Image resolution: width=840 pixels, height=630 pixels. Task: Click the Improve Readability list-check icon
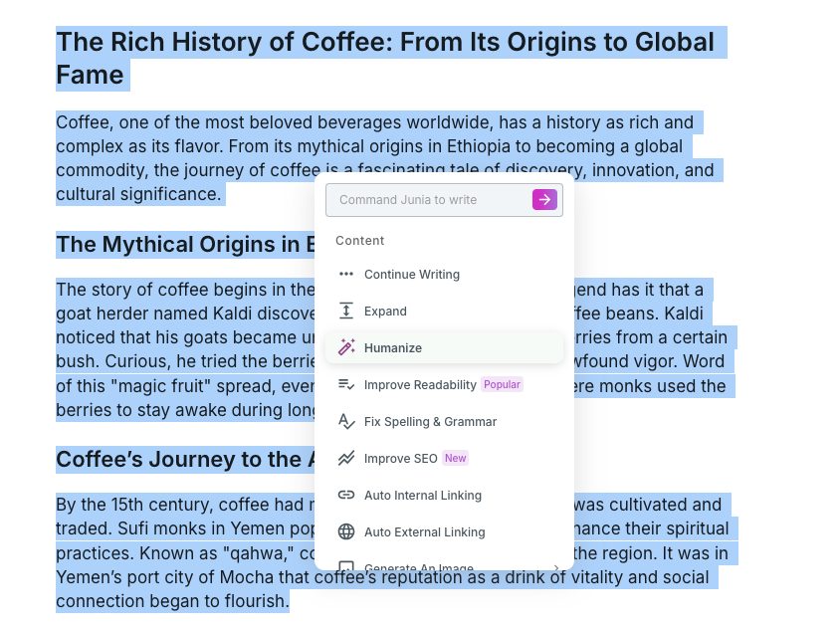(x=346, y=384)
